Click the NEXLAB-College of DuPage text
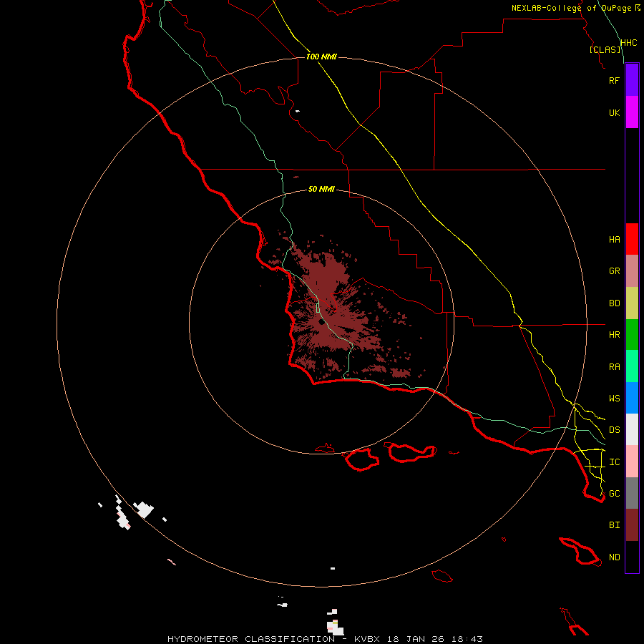 (572, 8)
